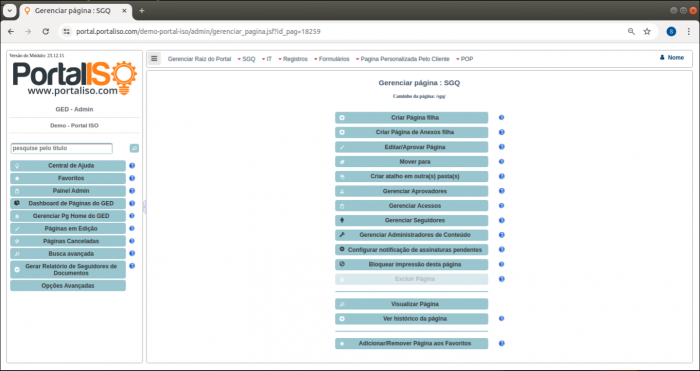Click help icon beside Gerenciar Pg Home do GED

(x=132, y=216)
